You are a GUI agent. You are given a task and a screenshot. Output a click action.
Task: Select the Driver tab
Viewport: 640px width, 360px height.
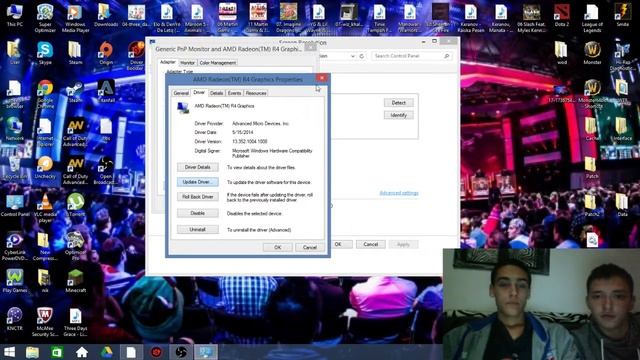199,93
